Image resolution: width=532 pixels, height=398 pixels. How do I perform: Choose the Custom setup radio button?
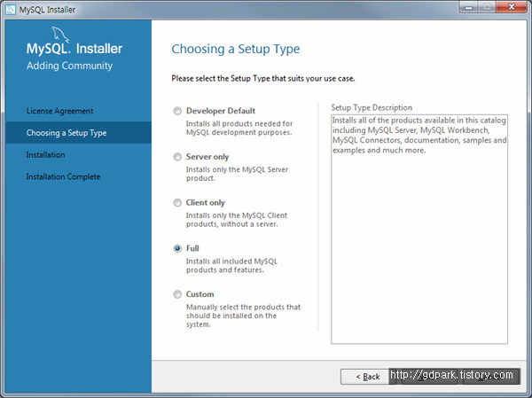[x=177, y=294]
